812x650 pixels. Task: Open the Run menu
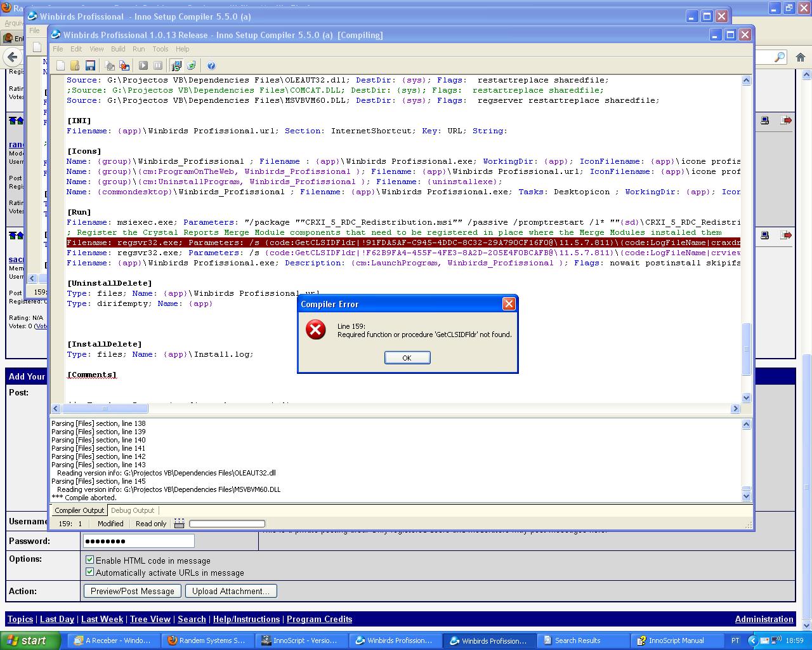click(x=139, y=49)
